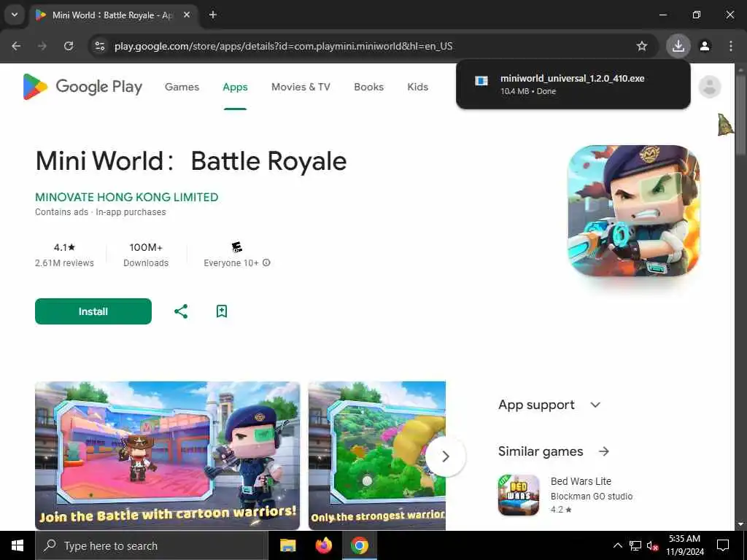
Task: Launch Firefox from the taskbar
Action: tap(324, 545)
